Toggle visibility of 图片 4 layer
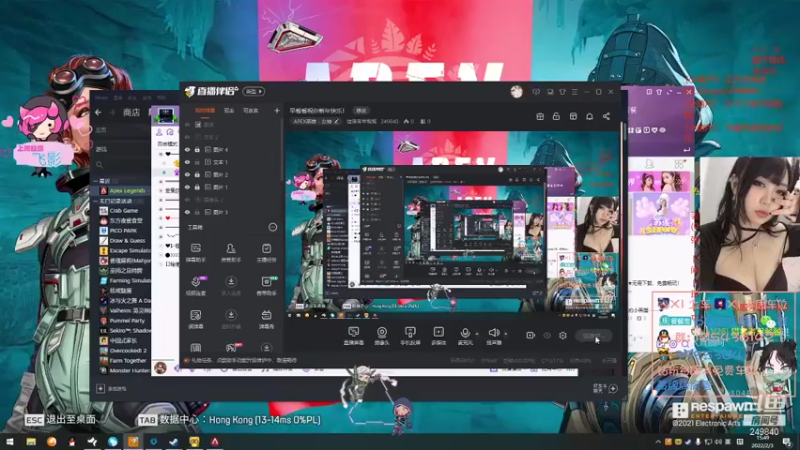800x450 pixels. [187, 149]
